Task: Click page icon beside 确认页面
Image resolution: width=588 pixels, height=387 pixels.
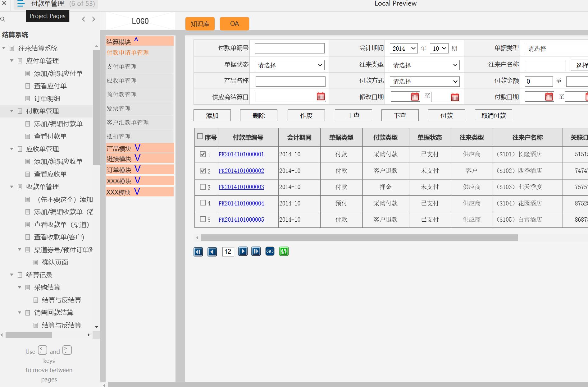Action: 36,262
